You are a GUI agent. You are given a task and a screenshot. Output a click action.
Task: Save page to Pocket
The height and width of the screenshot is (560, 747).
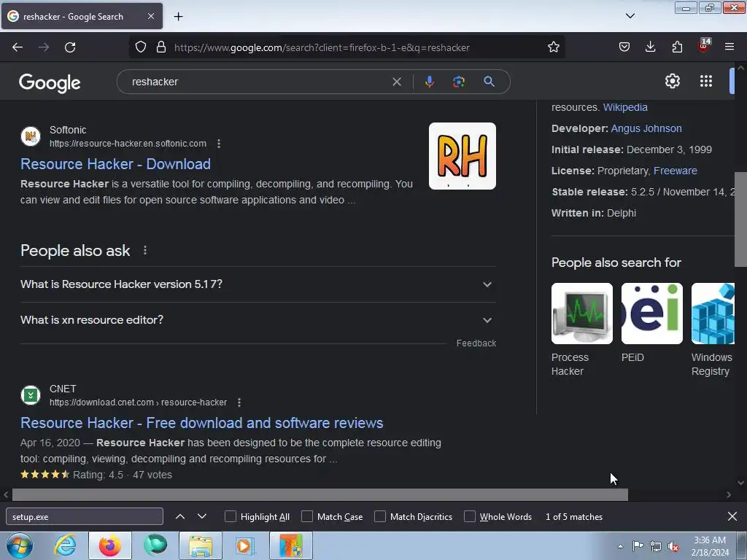(x=624, y=47)
